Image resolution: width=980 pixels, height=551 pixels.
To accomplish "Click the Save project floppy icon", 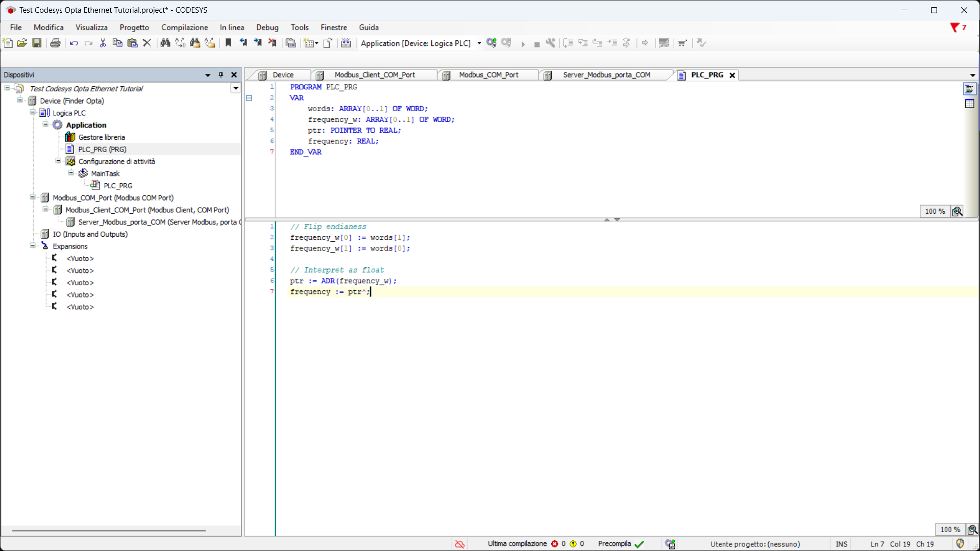I will pyautogui.click(x=37, y=43).
